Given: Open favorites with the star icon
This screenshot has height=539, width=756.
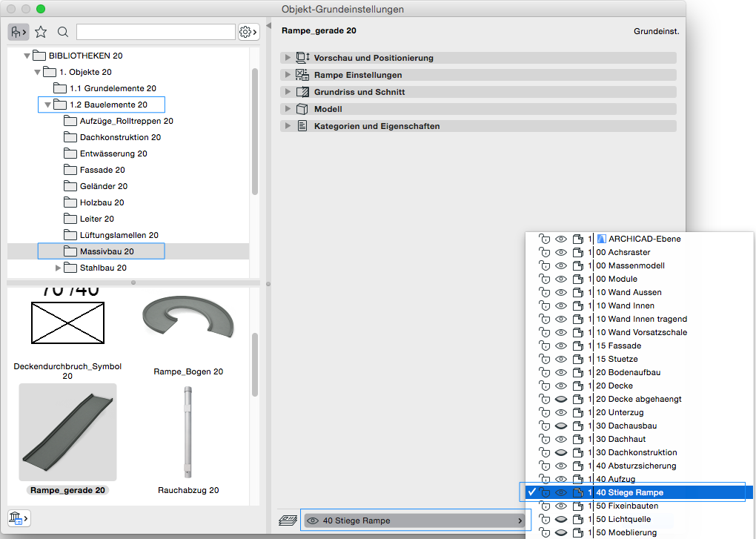Looking at the screenshot, I should click(x=41, y=32).
